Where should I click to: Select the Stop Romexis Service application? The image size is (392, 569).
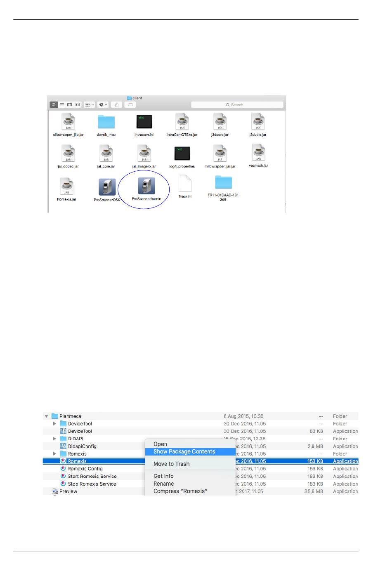coord(92,484)
